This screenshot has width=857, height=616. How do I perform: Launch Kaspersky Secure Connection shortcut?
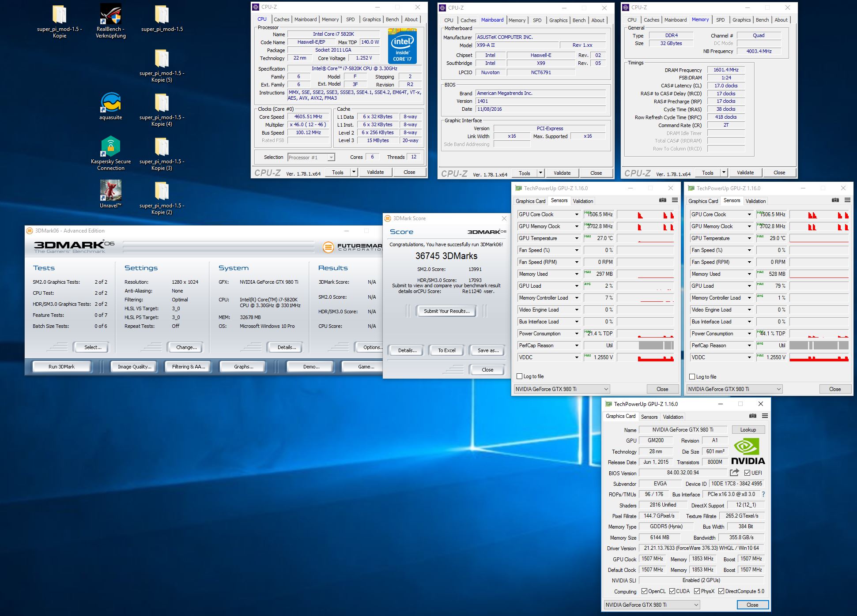click(110, 154)
